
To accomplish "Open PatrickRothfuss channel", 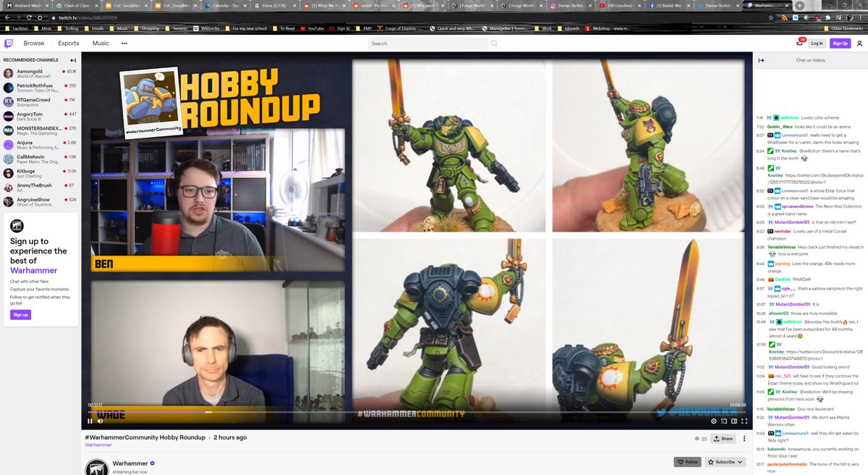I will click(40, 87).
